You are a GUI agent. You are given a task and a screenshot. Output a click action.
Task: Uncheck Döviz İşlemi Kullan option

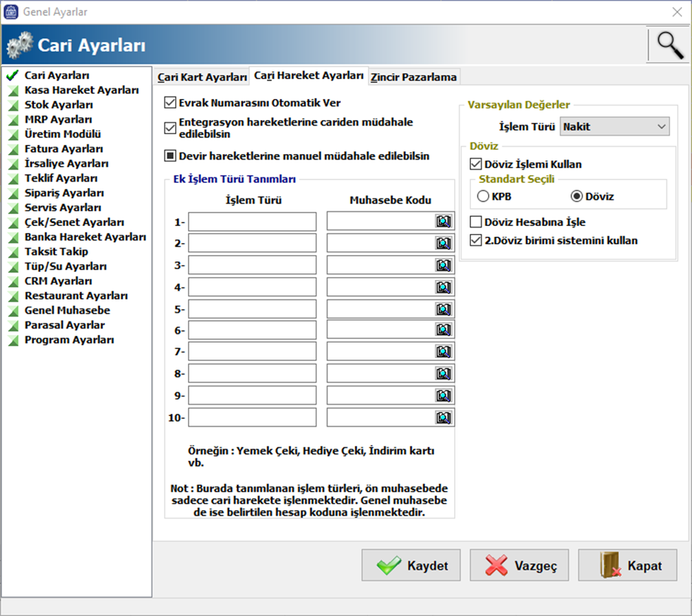click(476, 164)
